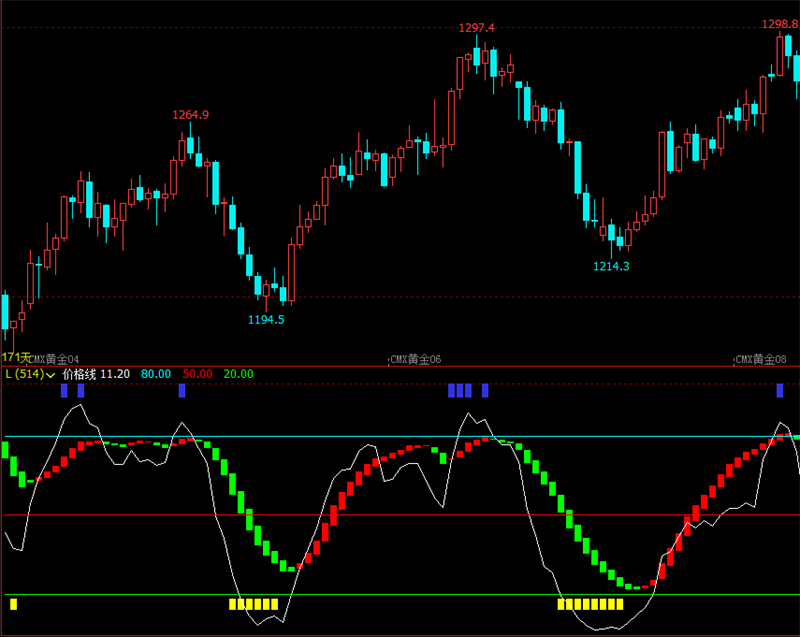Click the 171天 day count label
Viewport: 800px width, 637px height.
click(15, 357)
